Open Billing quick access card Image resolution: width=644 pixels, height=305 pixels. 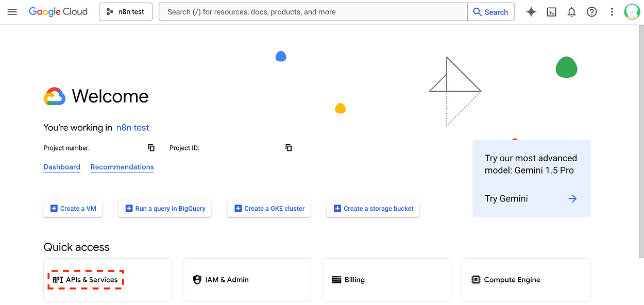coord(386,280)
